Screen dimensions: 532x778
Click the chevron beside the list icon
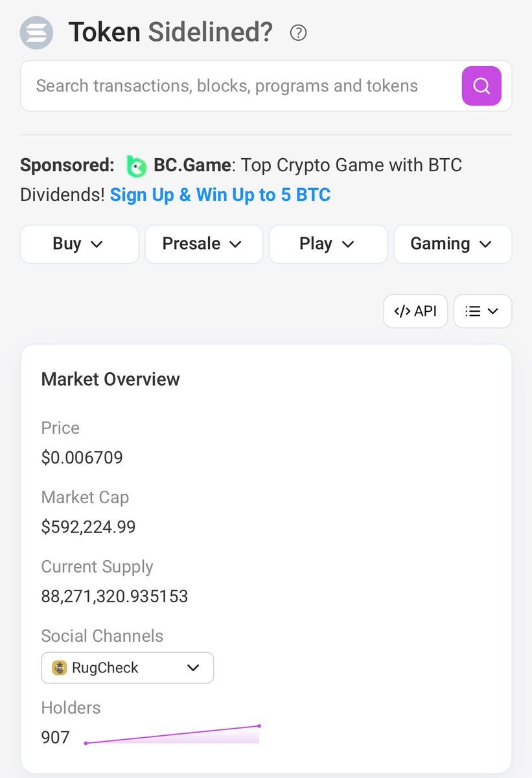[492, 311]
